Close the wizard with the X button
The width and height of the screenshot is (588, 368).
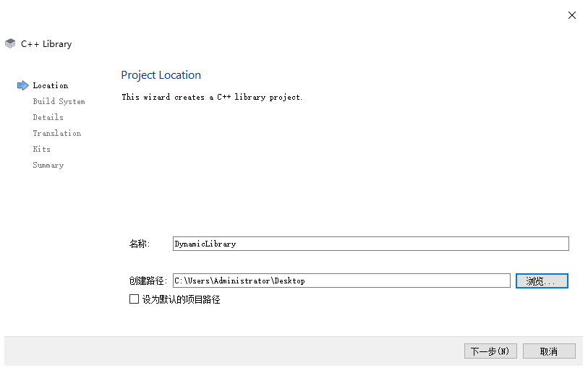pyautogui.click(x=572, y=15)
